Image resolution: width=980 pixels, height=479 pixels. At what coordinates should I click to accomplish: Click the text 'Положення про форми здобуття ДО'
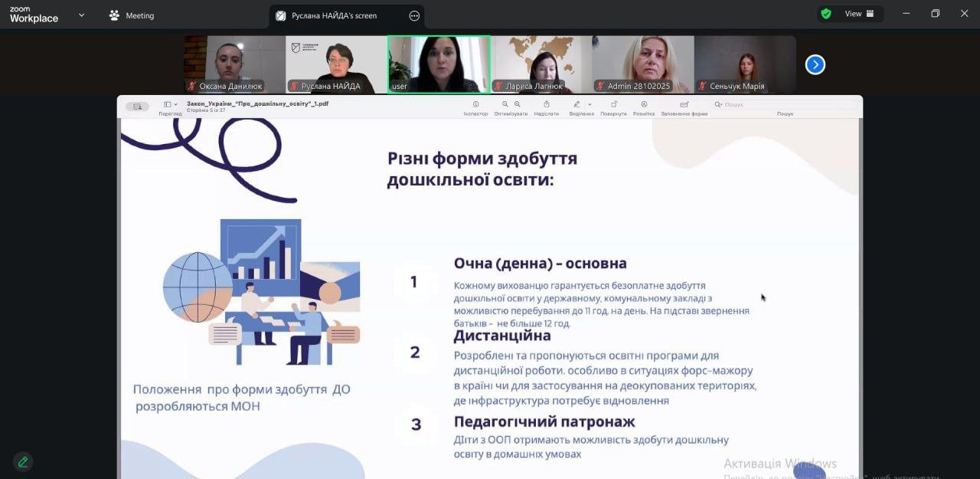point(241,389)
